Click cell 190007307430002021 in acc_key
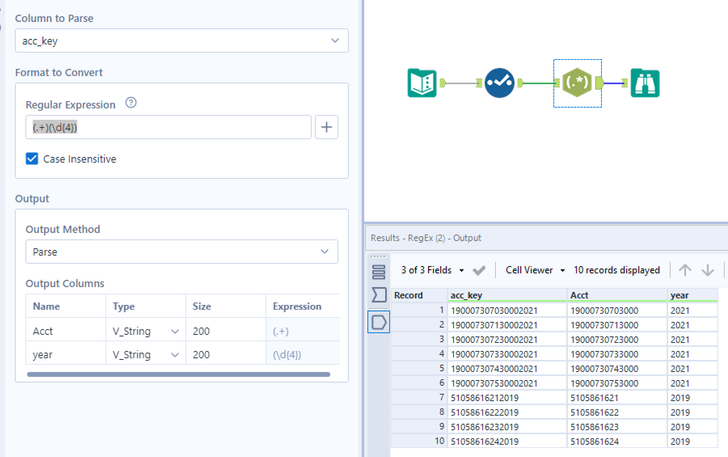 click(x=507, y=368)
